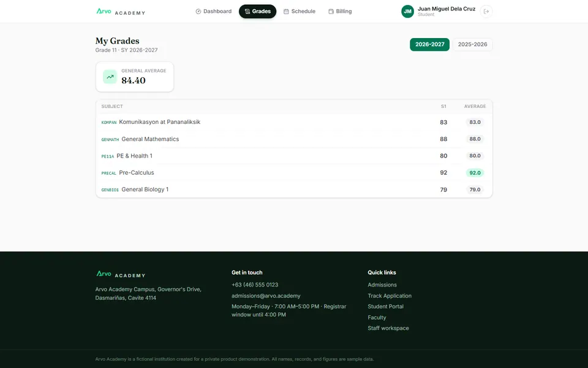Click the 80.0 average badge

click(x=475, y=156)
